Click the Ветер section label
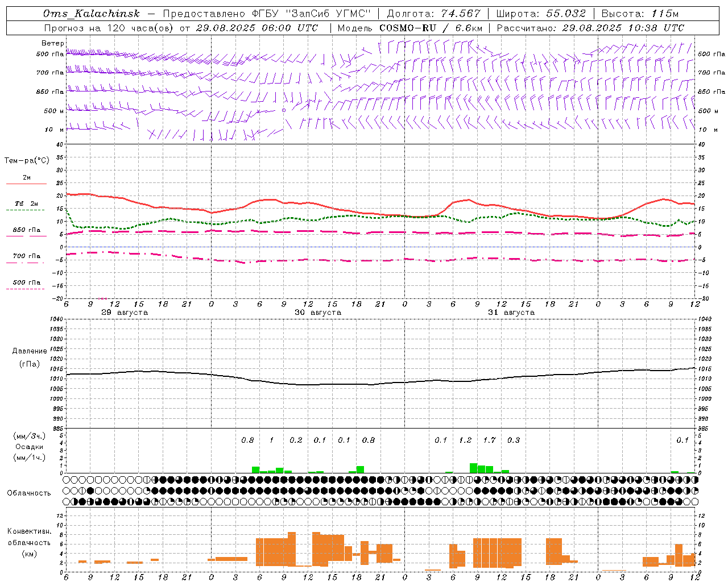The height and width of the screenshot is (582, 728). (x=52, y=43)
